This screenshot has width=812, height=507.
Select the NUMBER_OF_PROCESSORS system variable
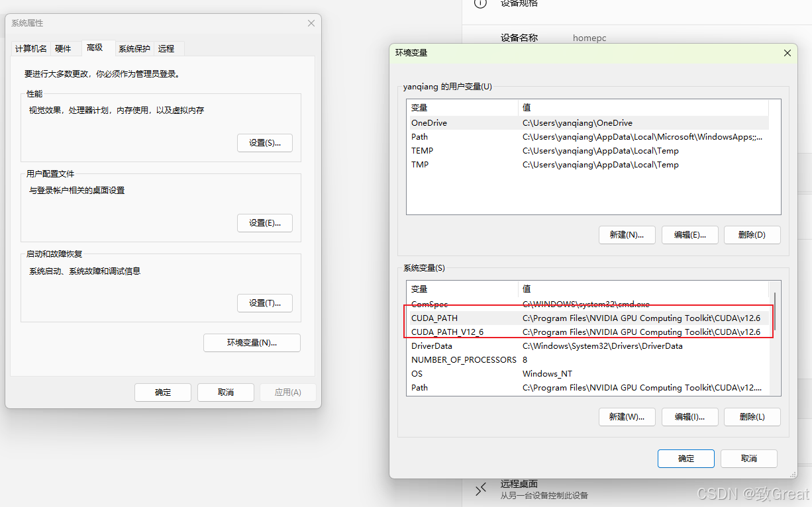[588, 360]
